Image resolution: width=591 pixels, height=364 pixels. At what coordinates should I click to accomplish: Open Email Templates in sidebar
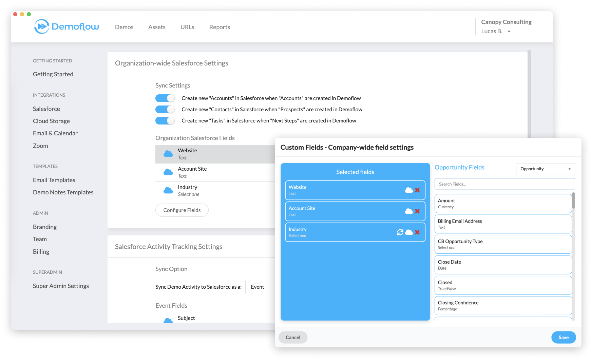[x=54, y=180]
